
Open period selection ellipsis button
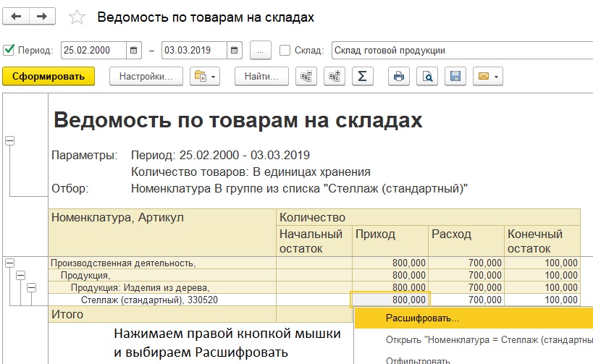tap(260, 50)
